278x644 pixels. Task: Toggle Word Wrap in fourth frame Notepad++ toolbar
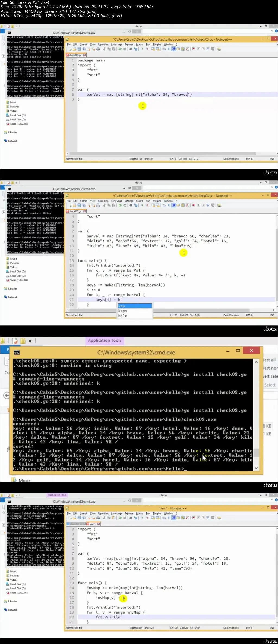coord(164,518)
